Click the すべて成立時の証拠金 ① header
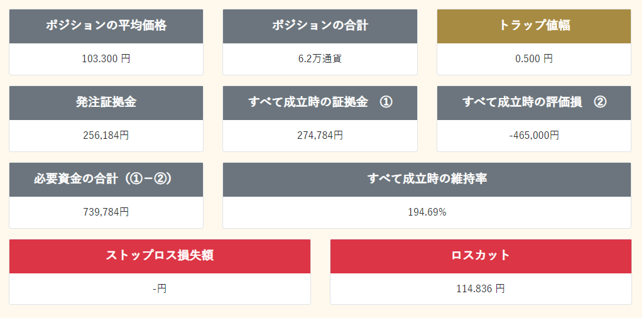This screenshot has width=644, height=318. (320, 102)
